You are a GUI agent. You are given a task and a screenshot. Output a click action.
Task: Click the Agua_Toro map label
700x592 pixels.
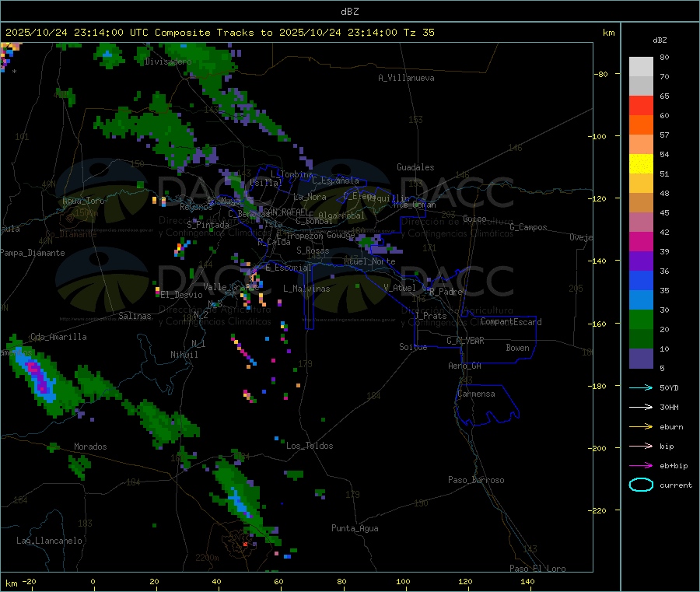[x=83, y=201]
